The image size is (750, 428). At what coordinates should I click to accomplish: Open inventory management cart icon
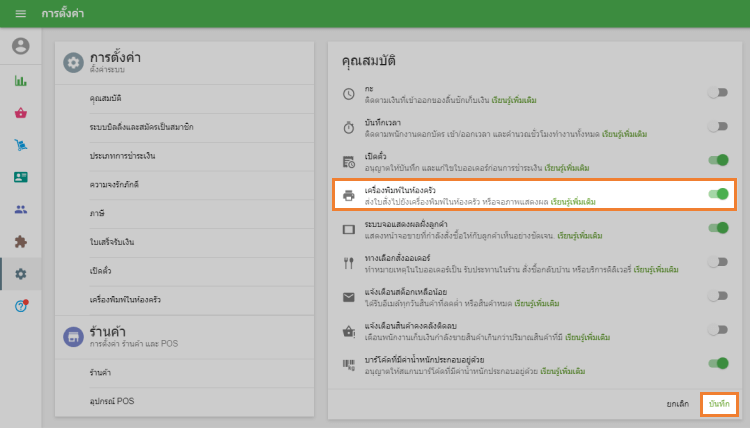pos(20,145)
